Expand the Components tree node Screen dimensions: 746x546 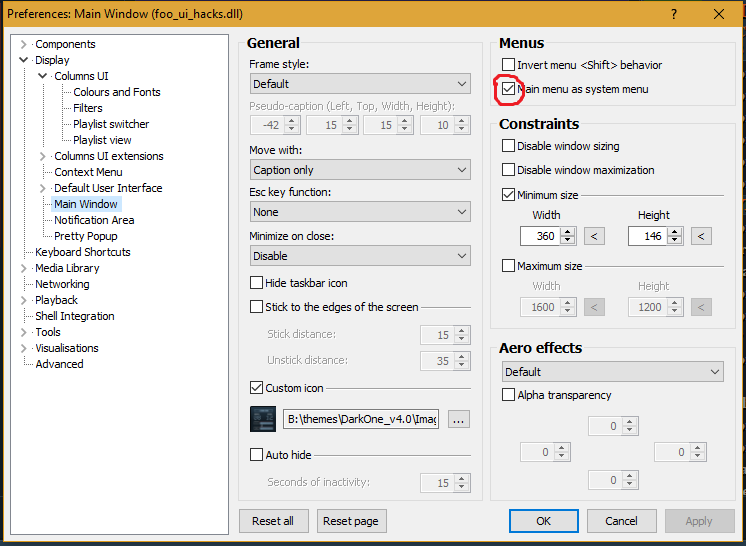[x=24, y=44]
